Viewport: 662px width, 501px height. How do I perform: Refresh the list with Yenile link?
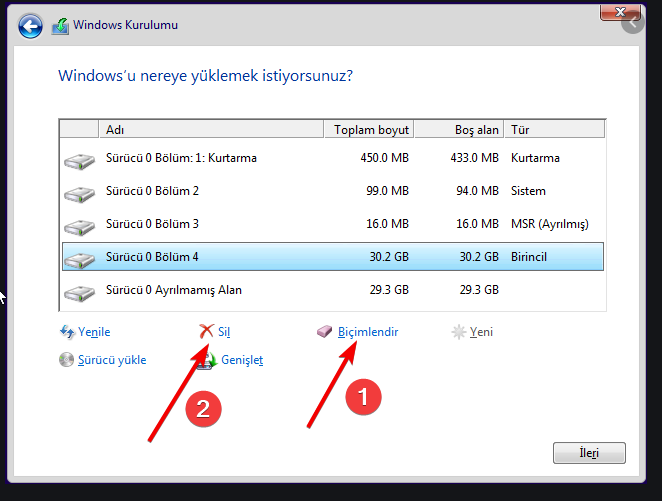click(x=94, y=332)
